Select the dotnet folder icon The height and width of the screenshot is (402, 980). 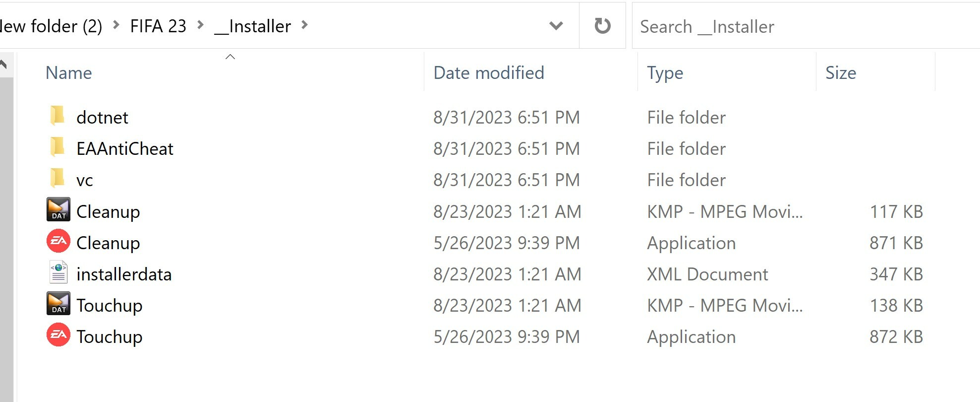(58, 116)
